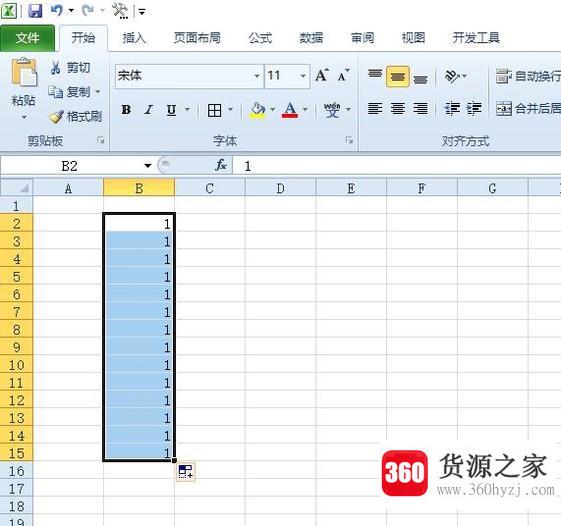Expand the Undo history dropdown
Viewport: 561px width, 526px height.
[x=71, y=11]
